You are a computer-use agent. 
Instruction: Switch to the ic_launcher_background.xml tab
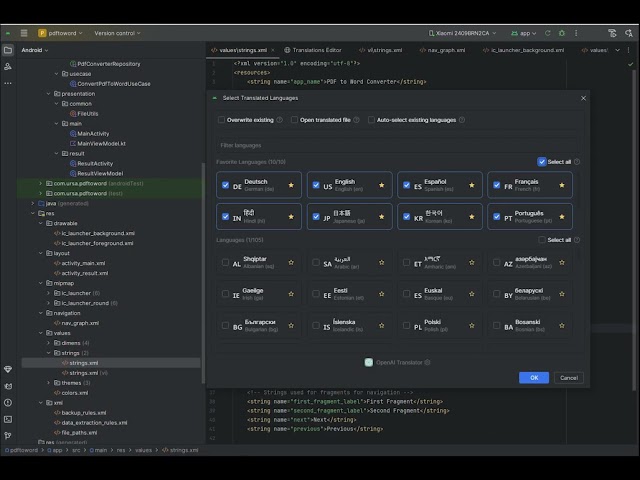point(523,50)
